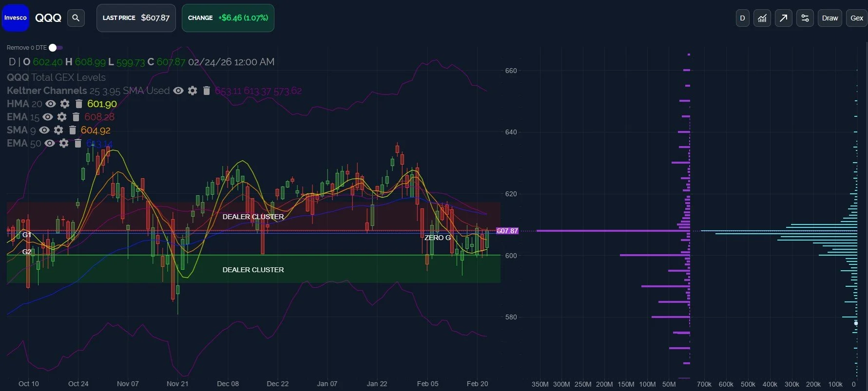Click the QQQ Total GEX Levels label

point(56,77)
